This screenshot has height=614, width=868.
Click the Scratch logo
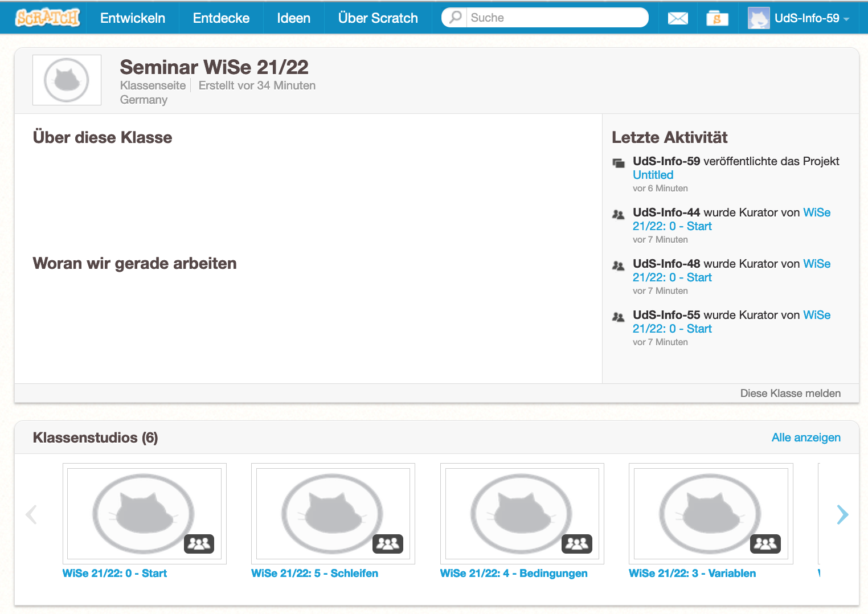(x=48, y=18)
